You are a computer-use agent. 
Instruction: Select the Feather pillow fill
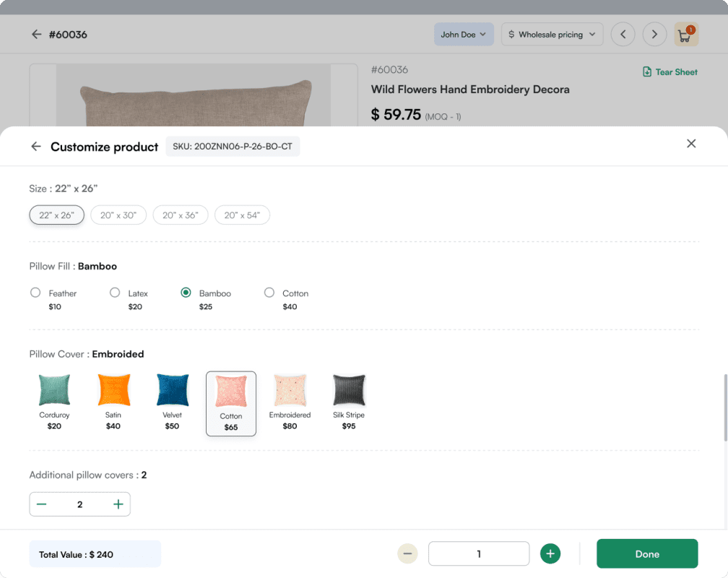(35, 292)
